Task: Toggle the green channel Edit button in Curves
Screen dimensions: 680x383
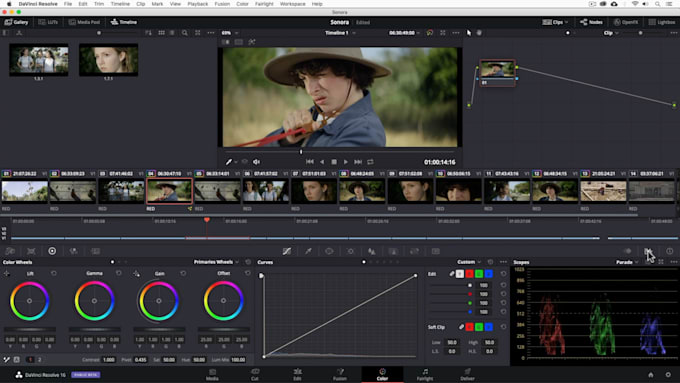Action: (479, 274)
